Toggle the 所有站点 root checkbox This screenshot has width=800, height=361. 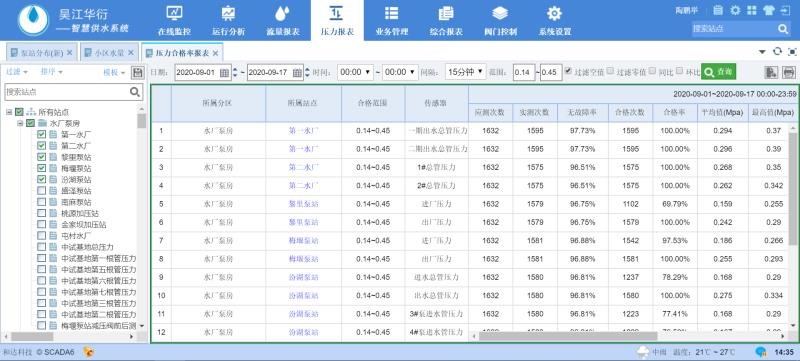tap(19, 112)
